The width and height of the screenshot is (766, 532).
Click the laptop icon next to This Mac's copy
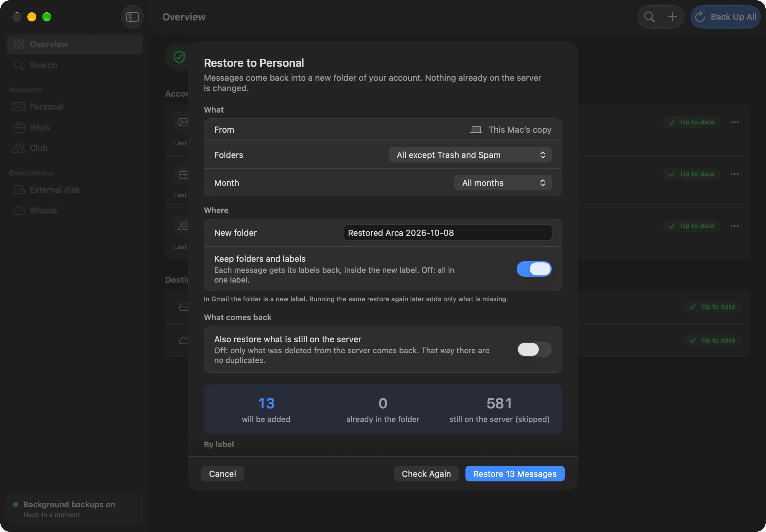coord(476,130)
